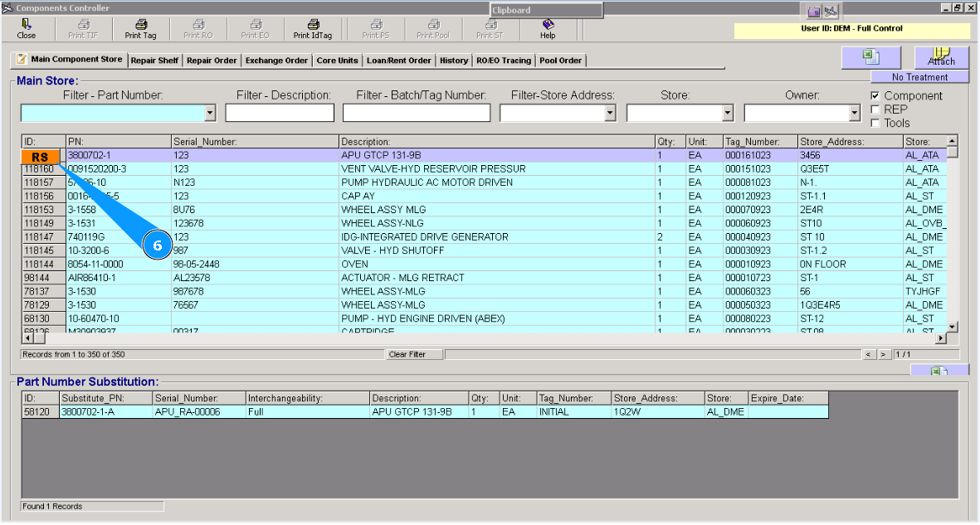Open the RO/EO Tracing tab
The height and width of the screenshot is (525, 980).
click(504, 61)
